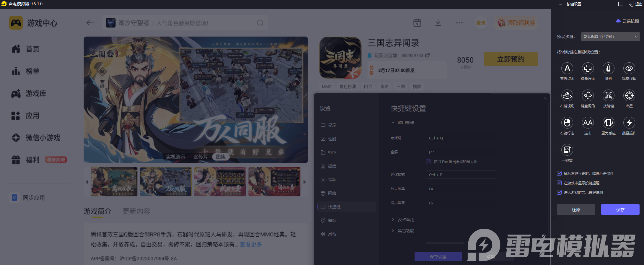Select the 键盘视角 key icon
Image resolution: width=644 pixels, height=265 pixels.
(x=588, y=96)
